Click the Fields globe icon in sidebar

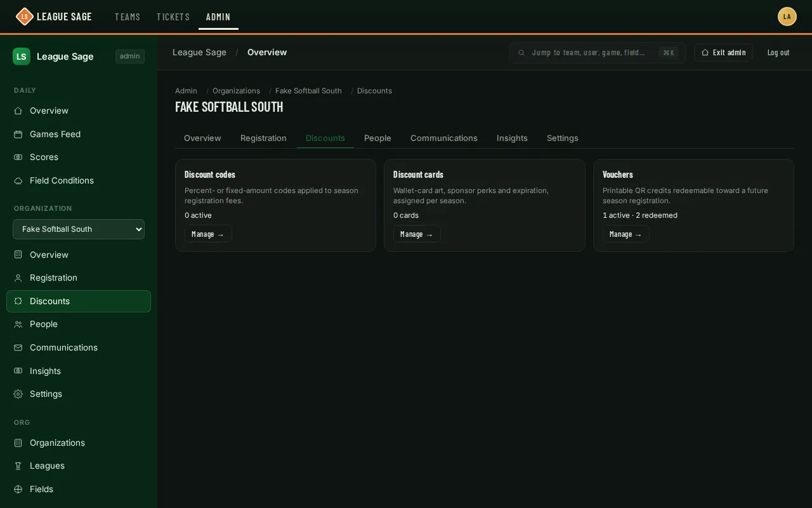[18, 490]
